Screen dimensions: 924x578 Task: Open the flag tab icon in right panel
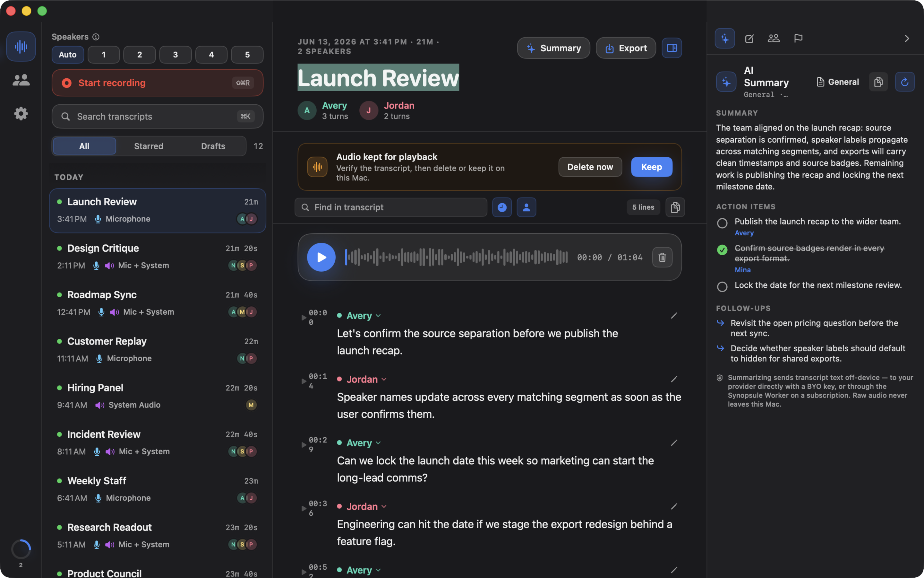(x=798, y=38)
